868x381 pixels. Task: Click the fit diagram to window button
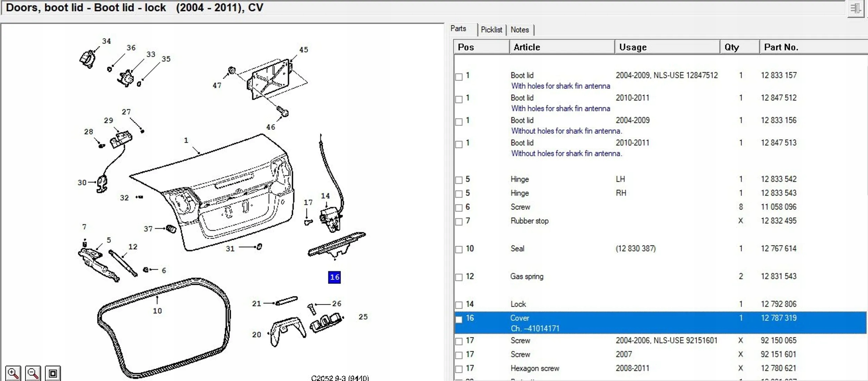tap(53, 373)
